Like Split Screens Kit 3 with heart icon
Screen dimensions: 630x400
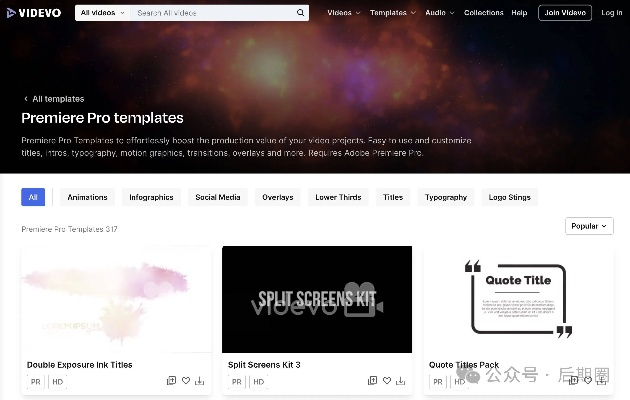[x=387, y=380]
